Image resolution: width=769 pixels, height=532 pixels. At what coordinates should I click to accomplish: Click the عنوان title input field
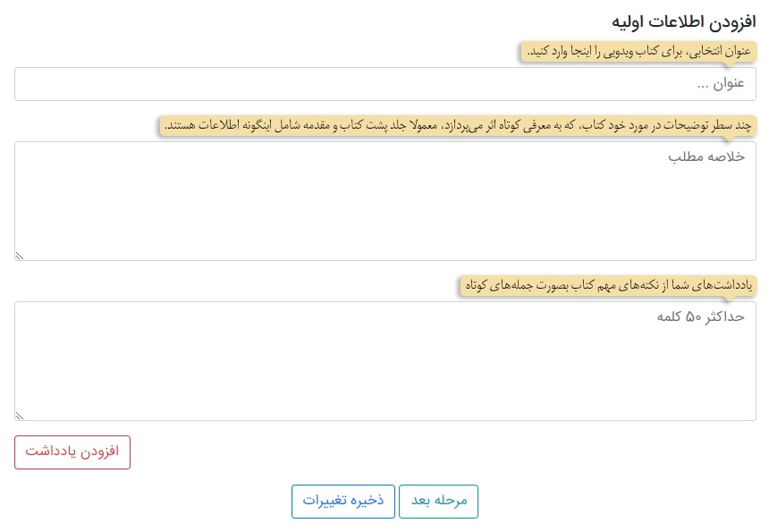385,84
